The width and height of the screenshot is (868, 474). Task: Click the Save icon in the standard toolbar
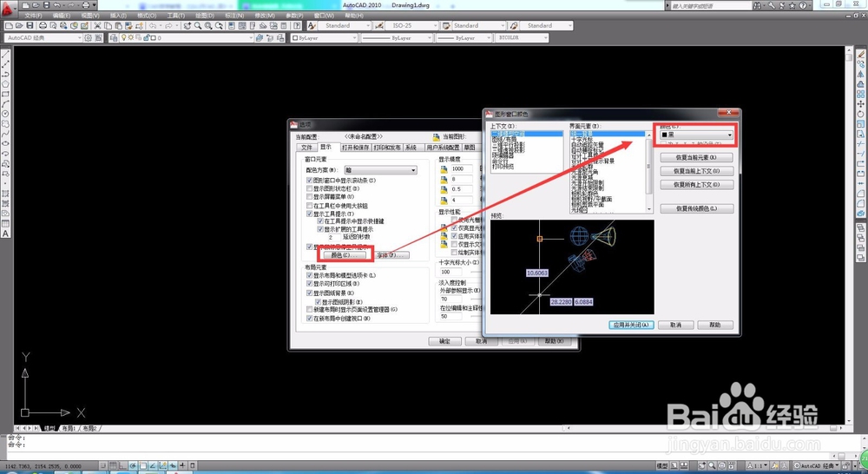click(x=30, y=25)
